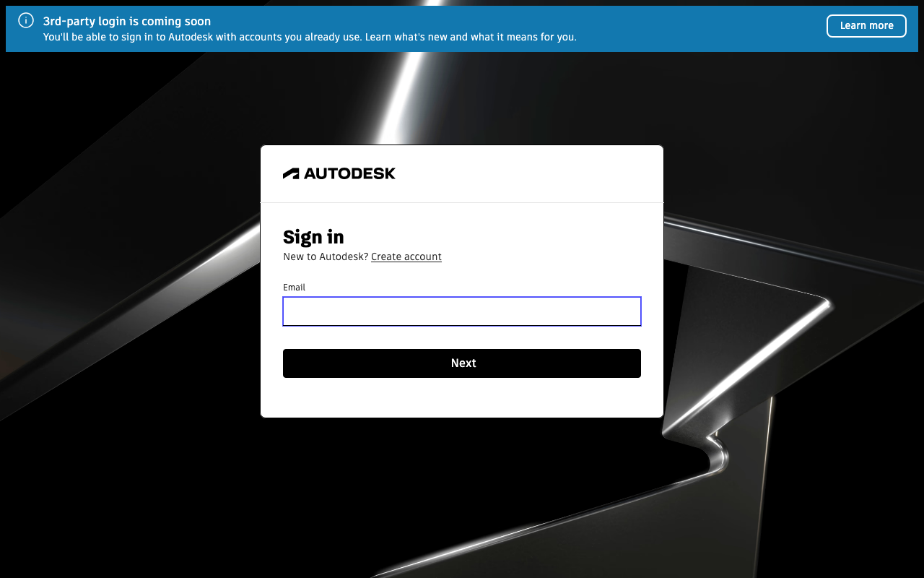This screenshot has height=578, width=924.
Task: Click the Sign in heading
Action: click(313, 237)
